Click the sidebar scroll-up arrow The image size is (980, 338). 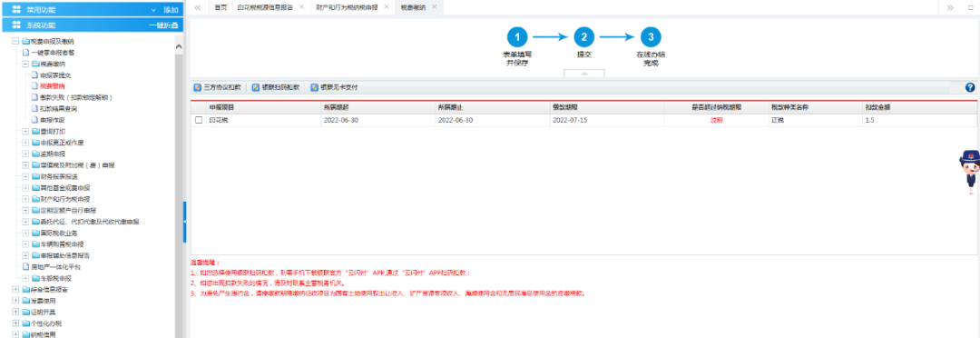click(x=179, y=46)
